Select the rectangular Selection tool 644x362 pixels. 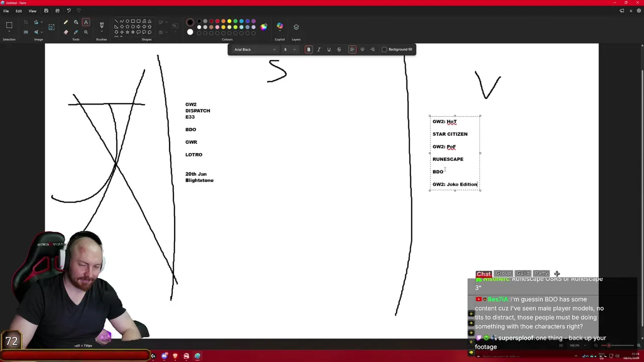[x=9, y=25]
